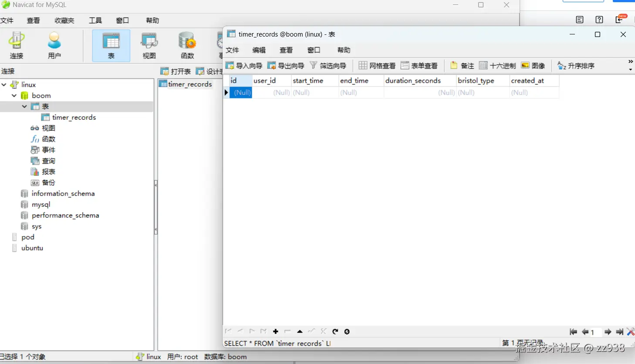
Task: Switch to 表单查看 (Form View)
Action: coord(419,66)
